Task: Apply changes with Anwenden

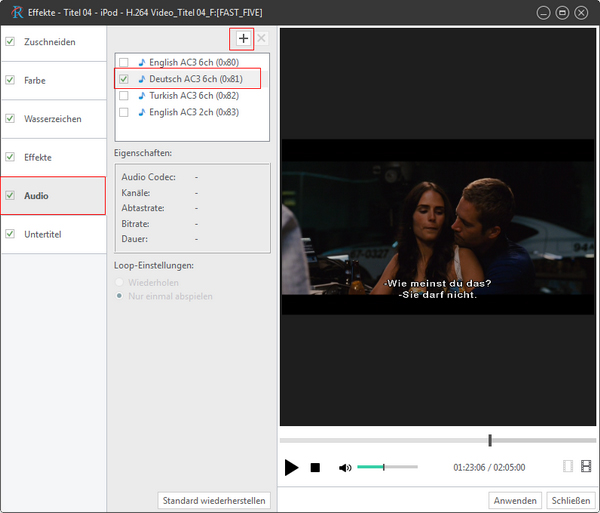Action: coord(515,500)
